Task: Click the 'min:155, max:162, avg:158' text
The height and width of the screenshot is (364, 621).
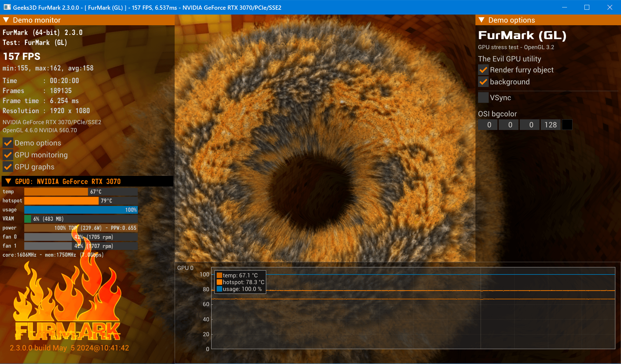Action: tap(48, 68)
